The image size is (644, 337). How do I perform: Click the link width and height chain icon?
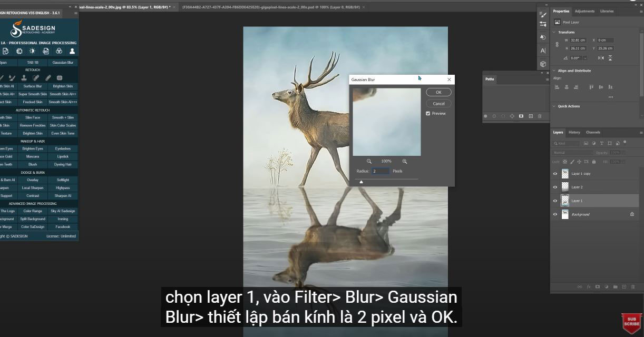point(557,44)
